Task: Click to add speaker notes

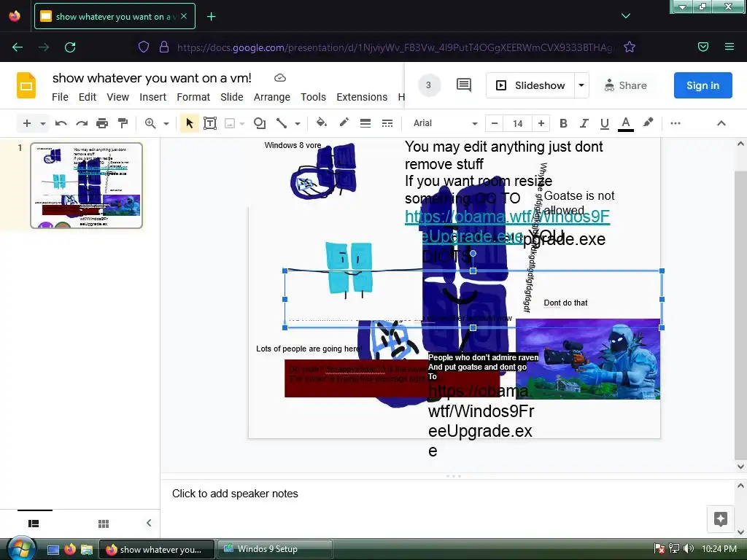Action: (x=235, y=494)
